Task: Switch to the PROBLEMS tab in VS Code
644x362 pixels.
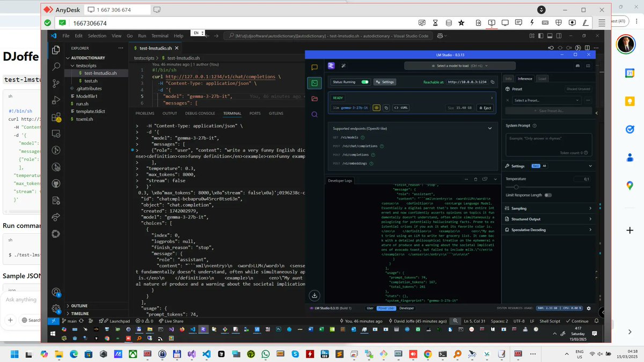Action: point(144,113)
